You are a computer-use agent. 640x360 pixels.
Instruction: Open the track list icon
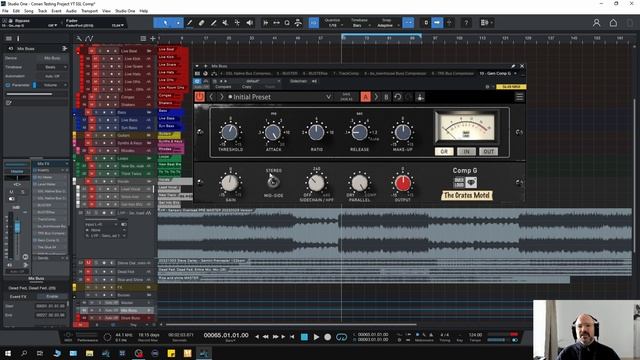143,38
